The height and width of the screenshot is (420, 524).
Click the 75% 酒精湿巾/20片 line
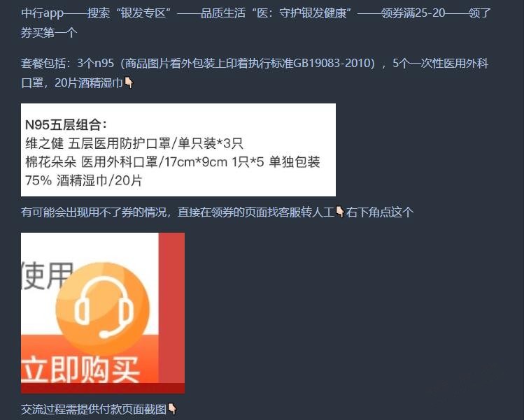point(84,180)
